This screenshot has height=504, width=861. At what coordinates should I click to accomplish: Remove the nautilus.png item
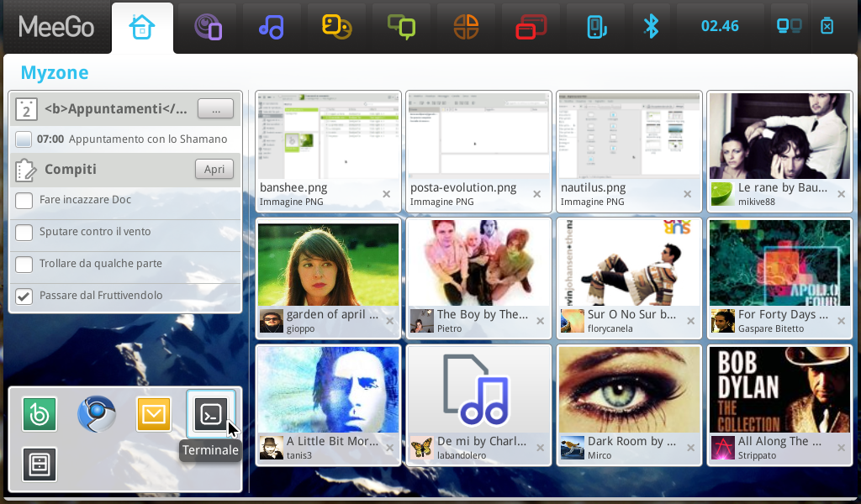[x=688, y=194]
